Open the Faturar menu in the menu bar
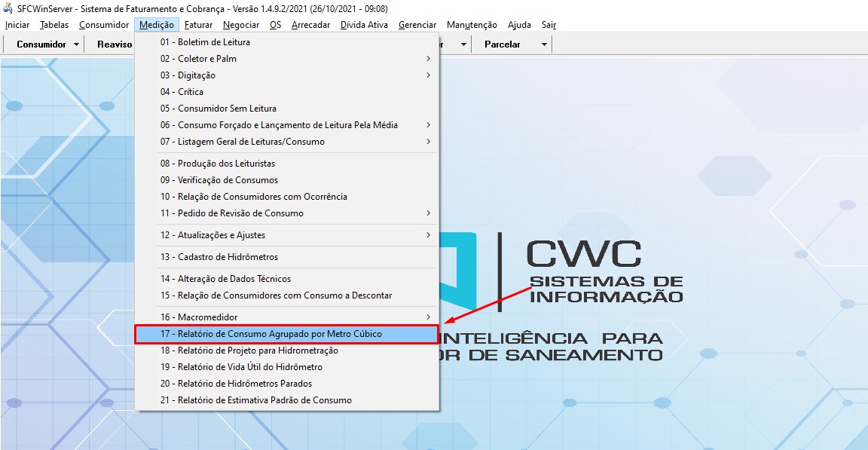This screenshot has width=868, height=450. pos(198,25)
